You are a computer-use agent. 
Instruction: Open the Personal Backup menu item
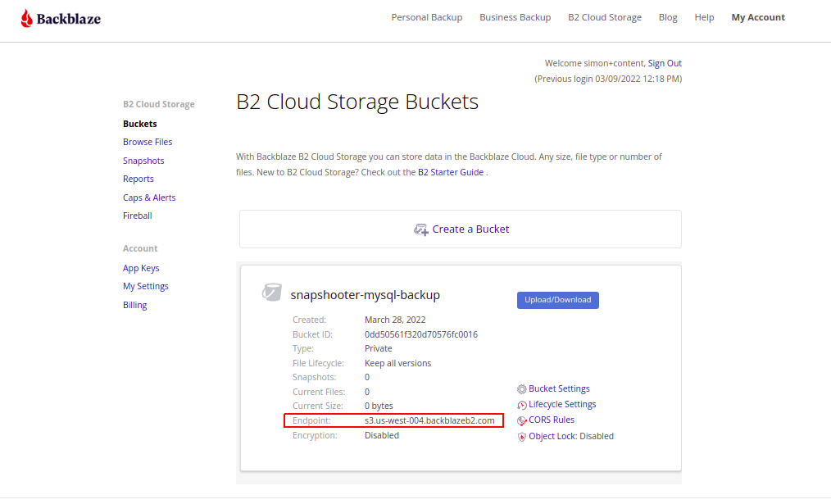[426, 17]
